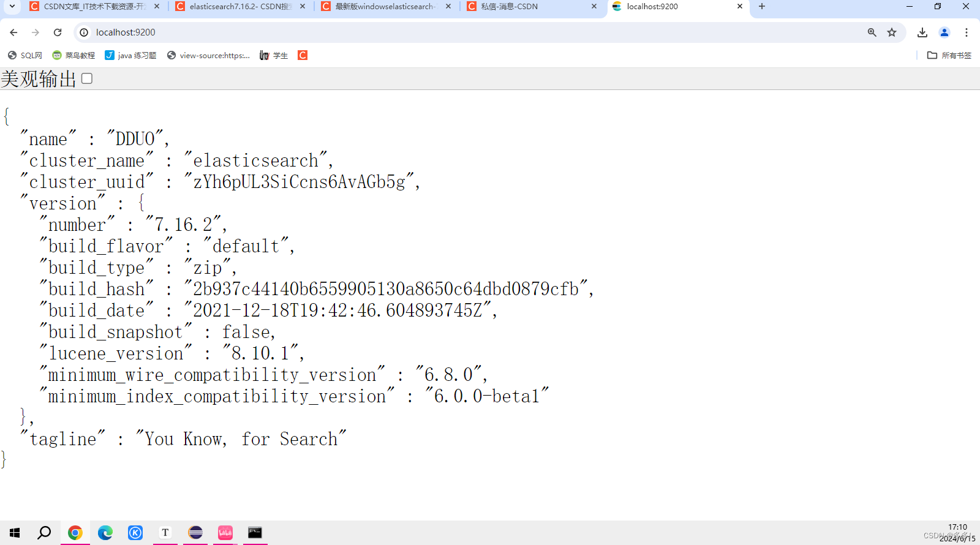
Task: Click the lucene_version value "8.10.1"
Action: (260, 353)
